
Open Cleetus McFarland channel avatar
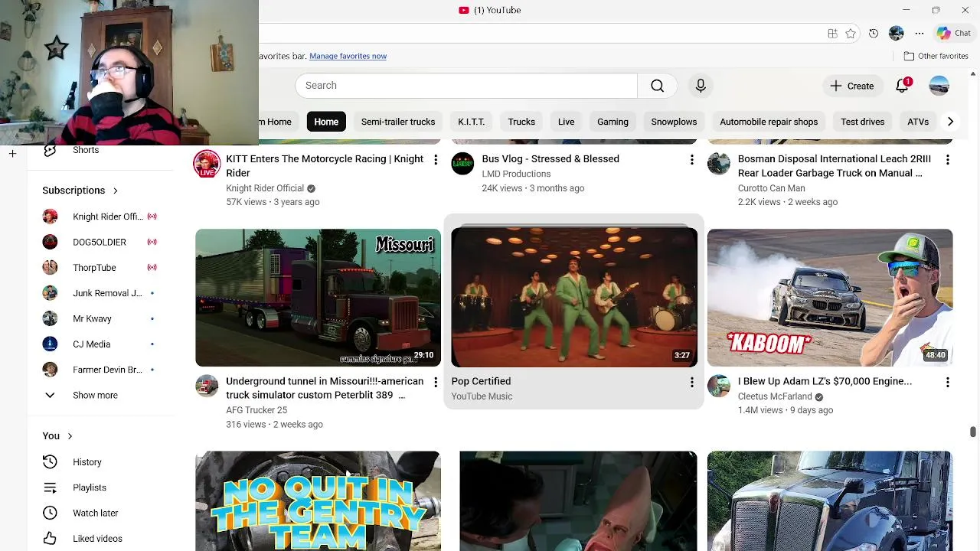click(719, 386)
